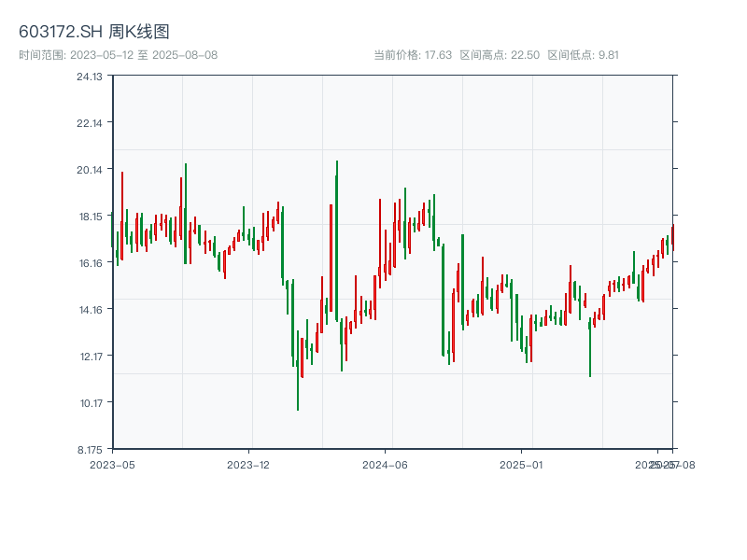
Task: Click the 区间高点 22.50 label
Action: tap(500, 55)
